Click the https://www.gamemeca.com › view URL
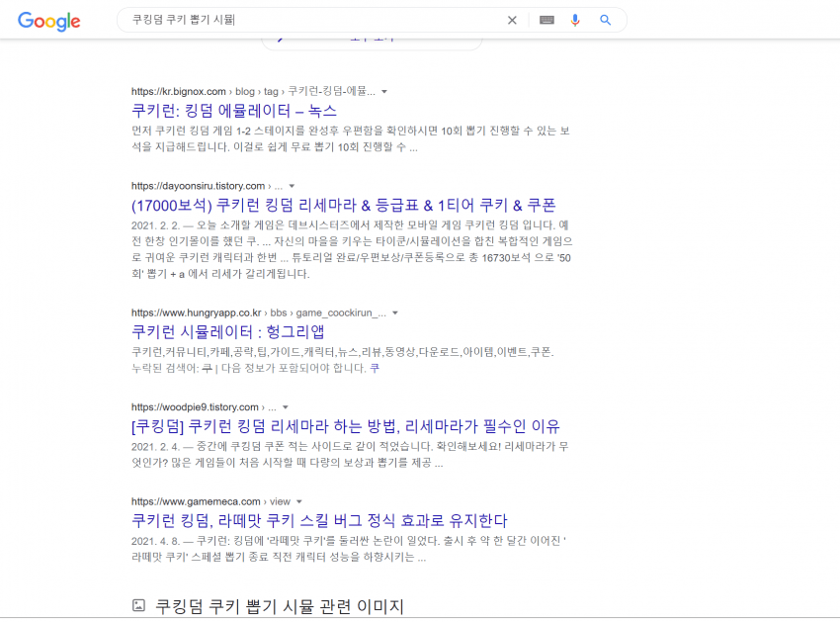The height and width of the screenshot is (622, 840). point(210,502)
